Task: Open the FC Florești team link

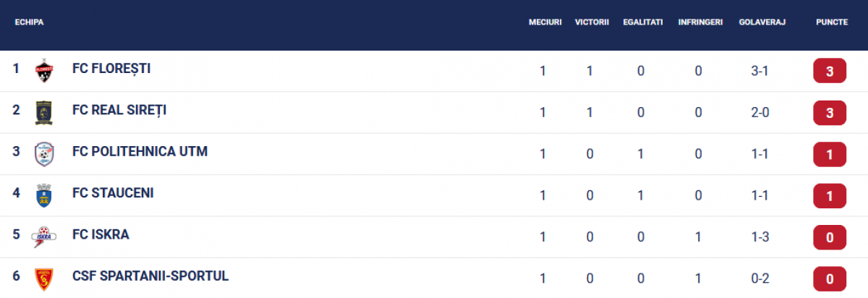Action: tap(111, 69)
